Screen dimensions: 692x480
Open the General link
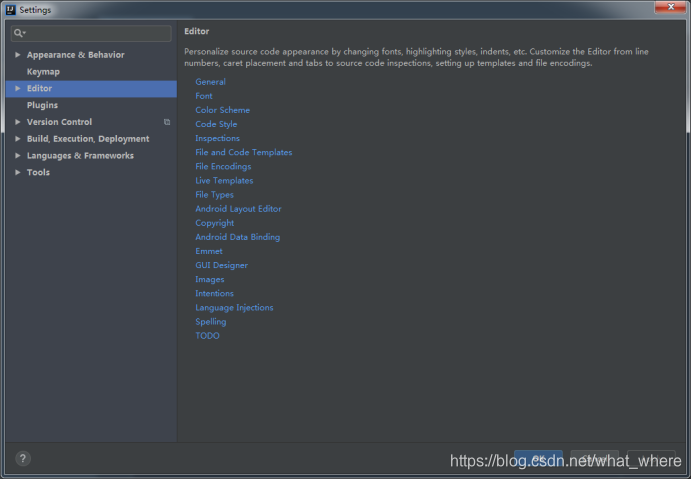click(x=211, y=82)
